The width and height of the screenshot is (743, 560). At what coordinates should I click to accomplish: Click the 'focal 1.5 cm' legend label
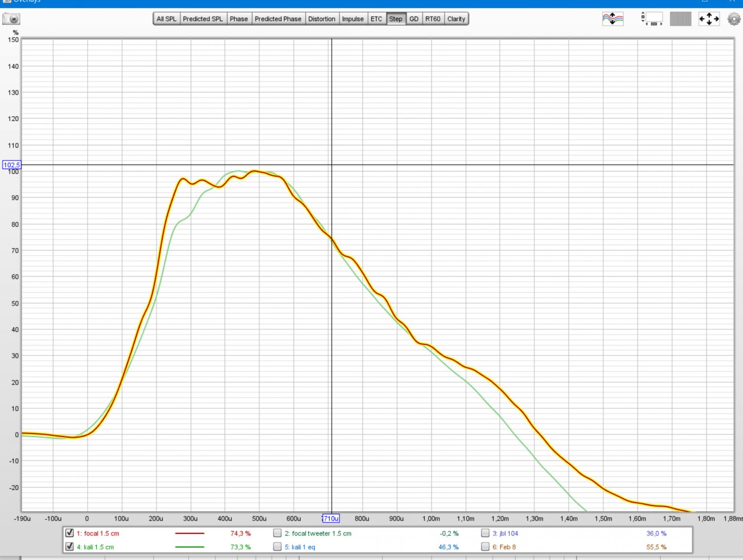(98, 533)
